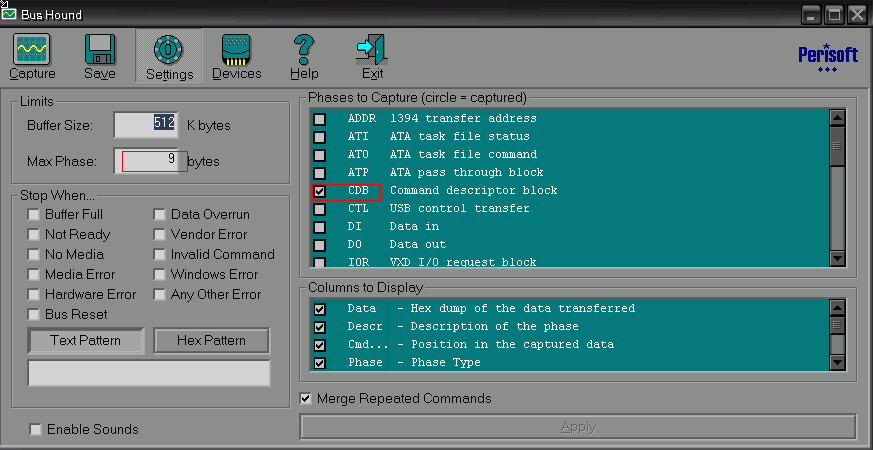Uncheck the CDB command descriptor block phase
The height and width of the screenshot is (450, 873).
[319, 191]
